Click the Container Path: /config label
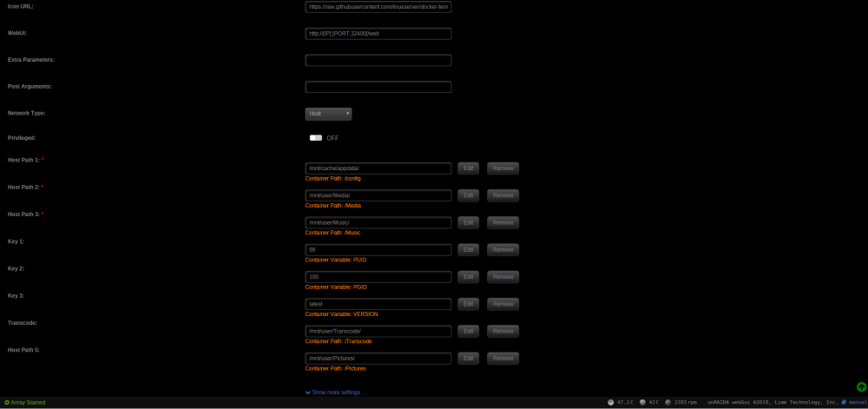This screenshot has height=409, width=868. click(332, 179)
